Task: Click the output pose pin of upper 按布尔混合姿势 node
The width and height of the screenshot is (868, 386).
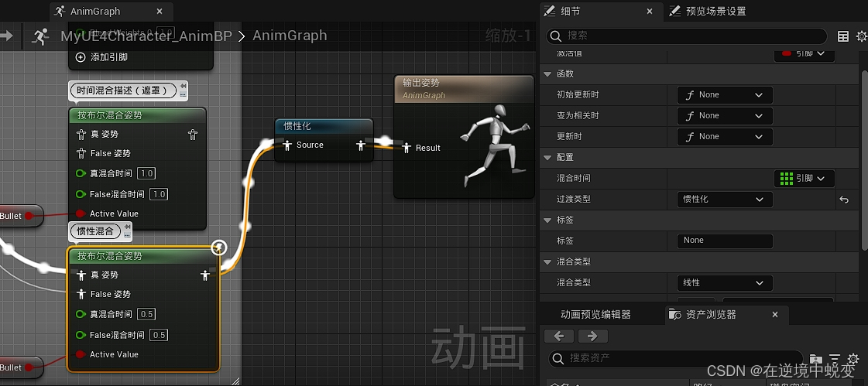Action: 193,135
